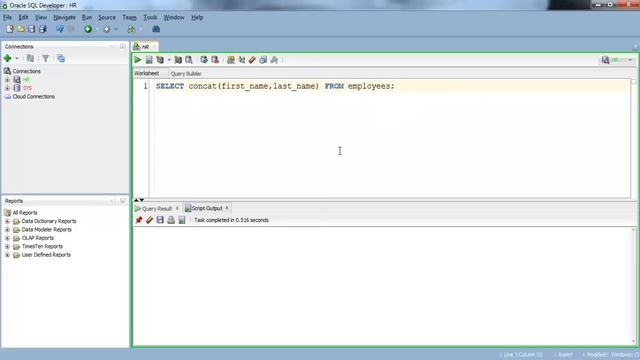Expand TimesTen Reports folder
Viewport: 640px width, 360px height.
click(x=7, y=247)
